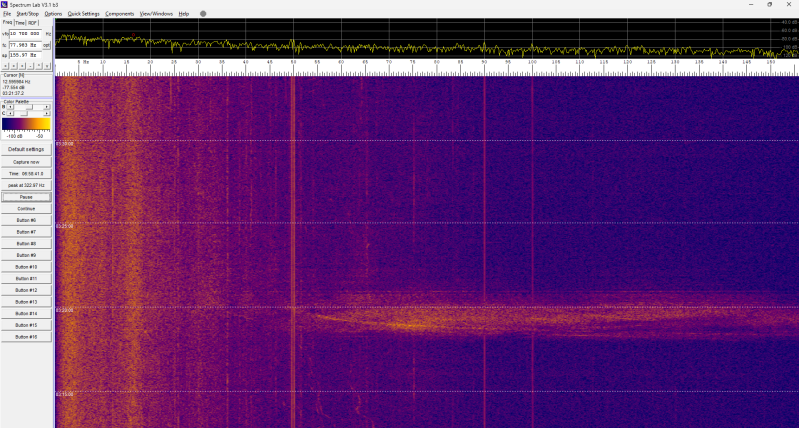
Task: Open the Help menu
Action: [x=183, y=14]
